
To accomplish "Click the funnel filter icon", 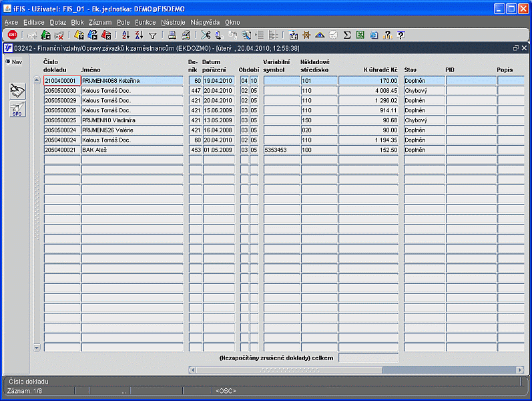I will tap(153, 35).
